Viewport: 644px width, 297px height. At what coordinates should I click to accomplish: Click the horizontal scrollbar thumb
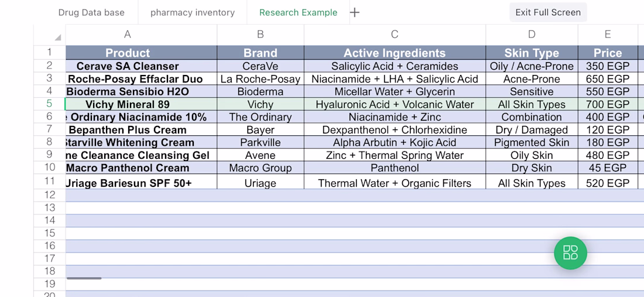point(84,278)
